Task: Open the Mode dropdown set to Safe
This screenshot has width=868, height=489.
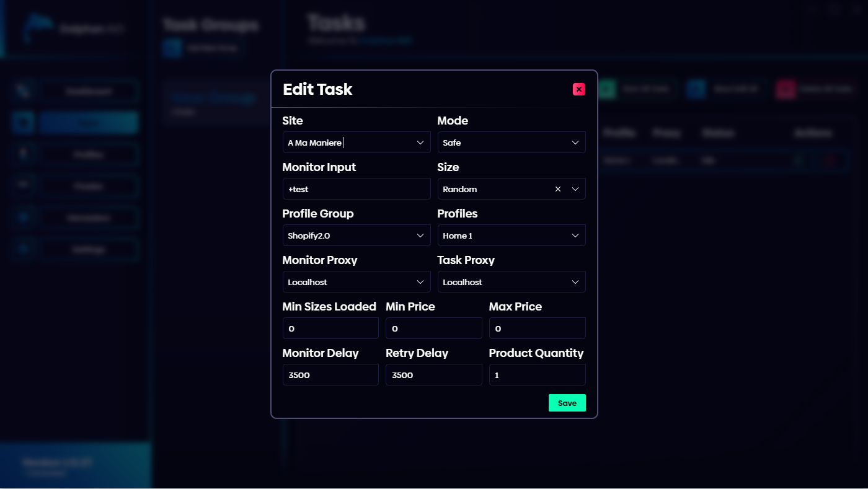Action: pos(511,143)
